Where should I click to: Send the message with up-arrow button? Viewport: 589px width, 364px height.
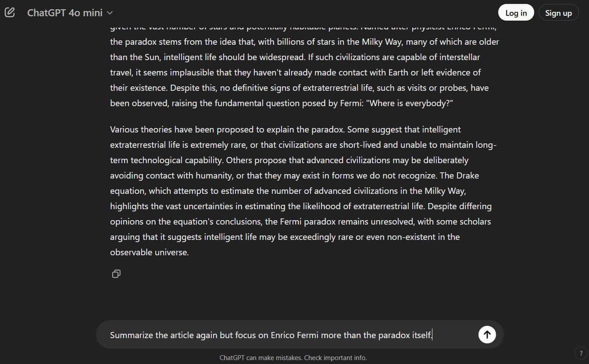coord(487,335)
